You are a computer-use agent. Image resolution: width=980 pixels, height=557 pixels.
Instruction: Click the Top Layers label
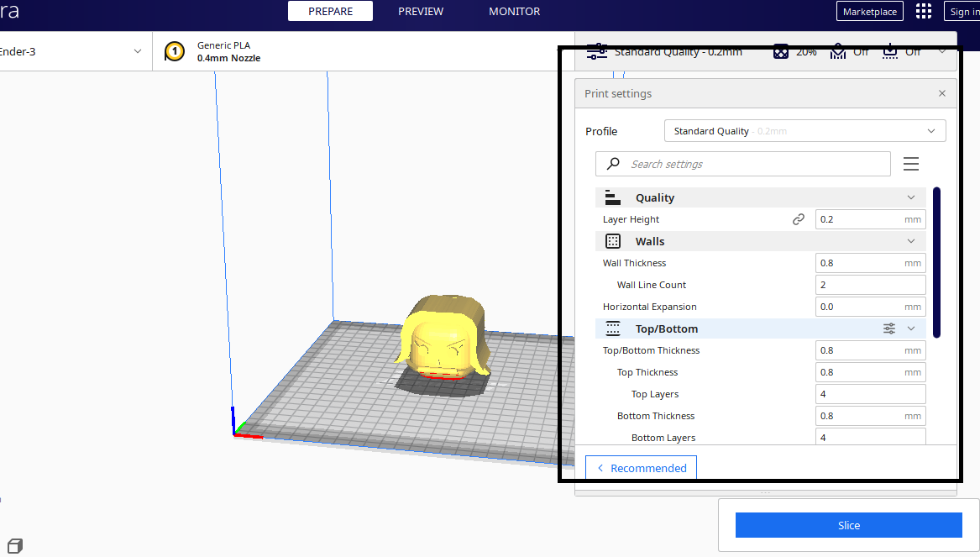click(654, 395)
